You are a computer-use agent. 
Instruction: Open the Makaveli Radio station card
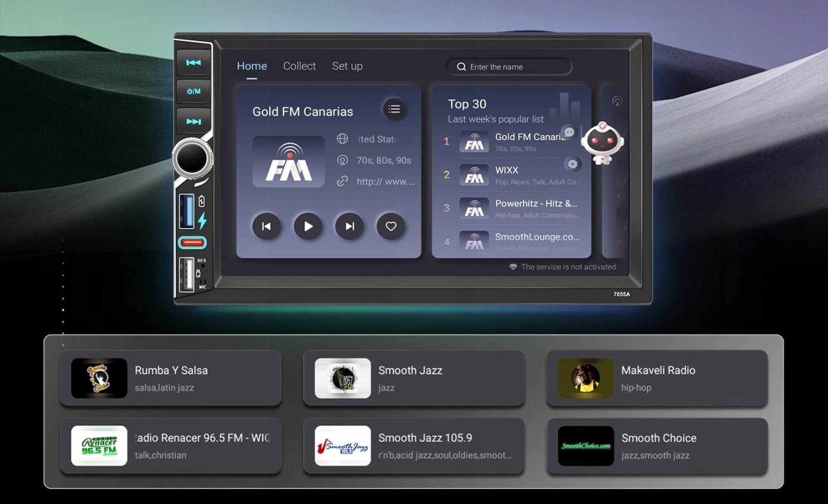pyautogui.click(x=657, y=378)
